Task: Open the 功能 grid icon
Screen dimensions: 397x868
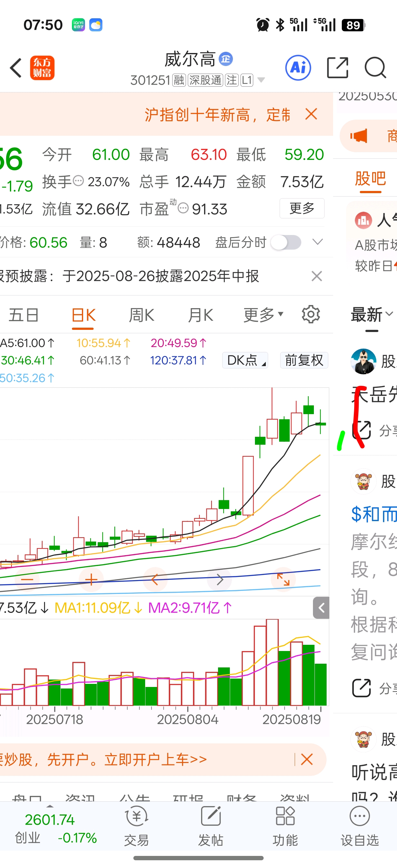Action: coord(285,816)
